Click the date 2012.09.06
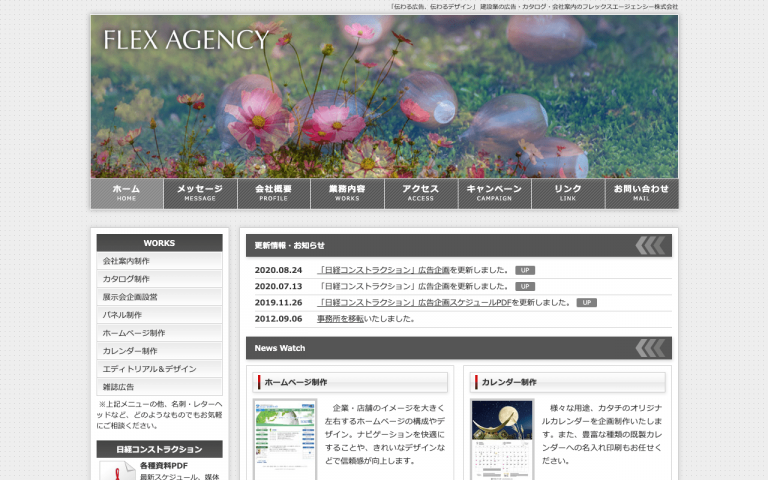The width and height of the screenshot is (768, 480). 278,318
